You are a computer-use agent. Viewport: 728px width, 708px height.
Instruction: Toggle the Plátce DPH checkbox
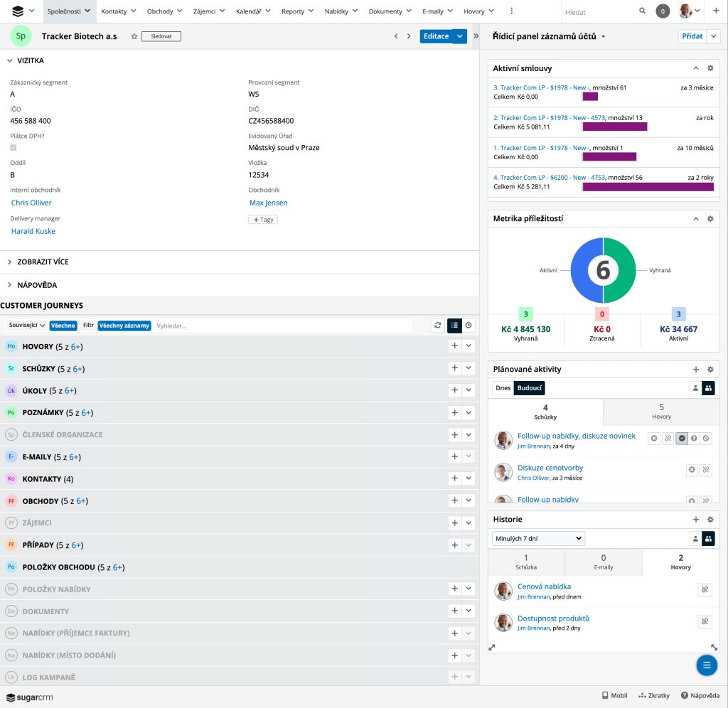point(14,148)
